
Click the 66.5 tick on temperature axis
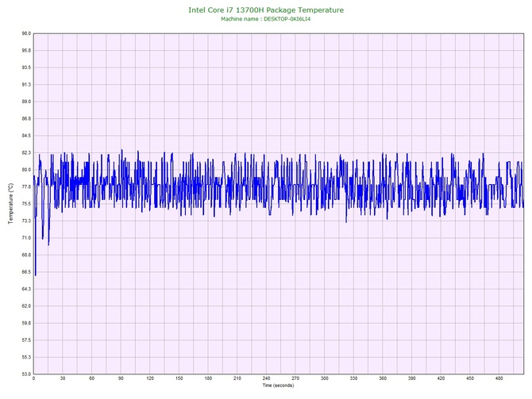26,272
